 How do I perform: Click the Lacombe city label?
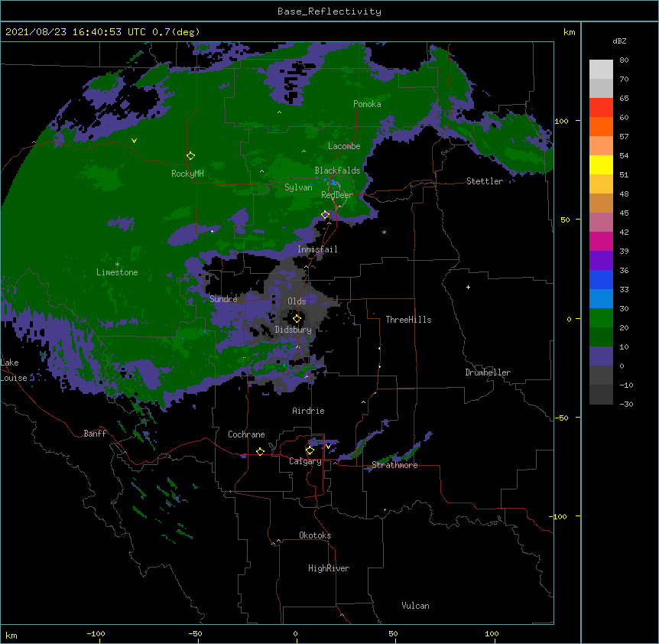(344, 146)
